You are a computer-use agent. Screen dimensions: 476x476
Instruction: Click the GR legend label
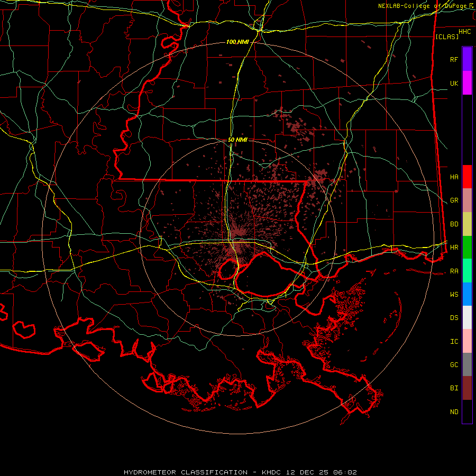click(x=454, y=200)
